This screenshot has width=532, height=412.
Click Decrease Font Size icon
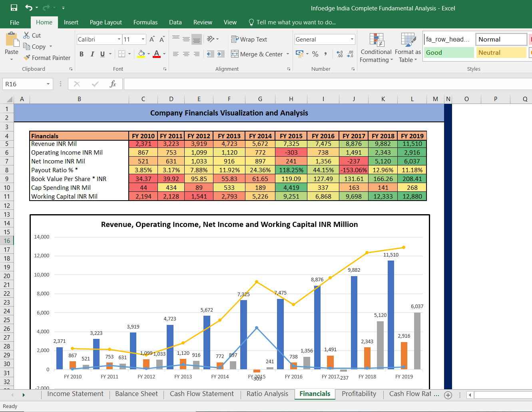point(162,39)
